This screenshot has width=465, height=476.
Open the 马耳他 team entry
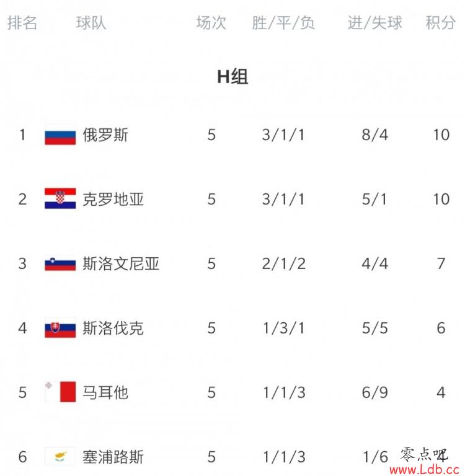[x=105, y=392]
